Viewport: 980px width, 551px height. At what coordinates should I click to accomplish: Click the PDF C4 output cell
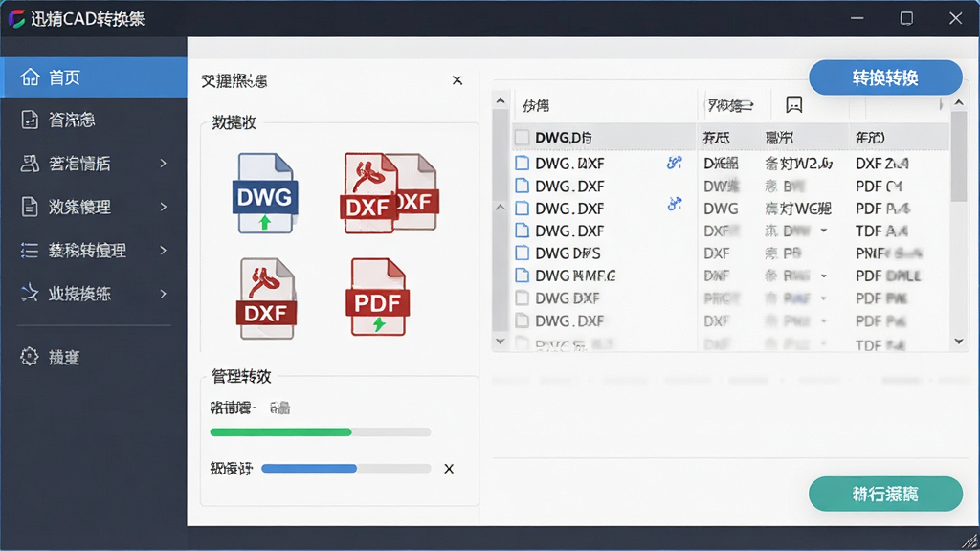pyautogui.click(x=879, y=187)
